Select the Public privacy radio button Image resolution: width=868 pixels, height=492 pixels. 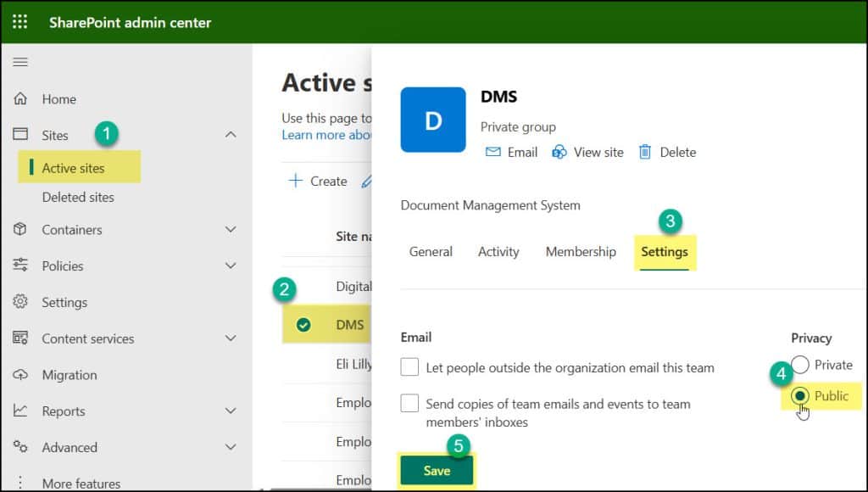800,395
